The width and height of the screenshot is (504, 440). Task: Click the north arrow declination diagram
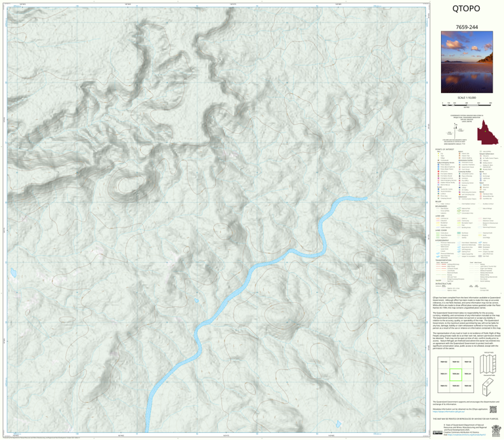455,130
